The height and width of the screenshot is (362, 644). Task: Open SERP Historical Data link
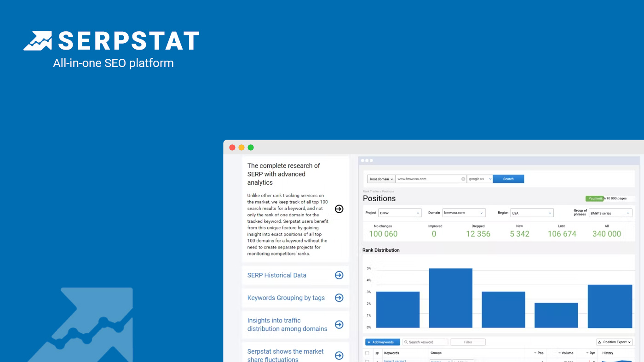tap(276, 275)
